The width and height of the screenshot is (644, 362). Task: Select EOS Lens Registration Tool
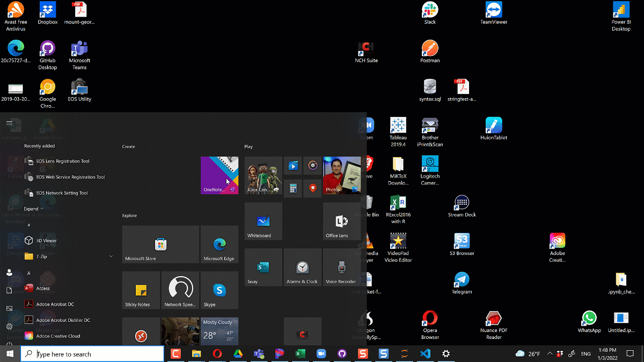pyautogui.click(x=62, y=161)
